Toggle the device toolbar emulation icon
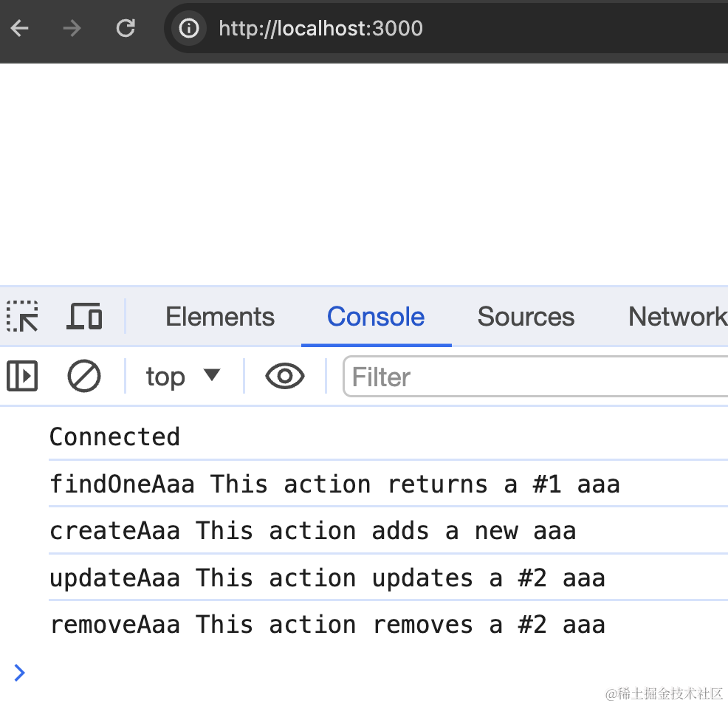Viewport: 728px width, 706px height. 84,317
